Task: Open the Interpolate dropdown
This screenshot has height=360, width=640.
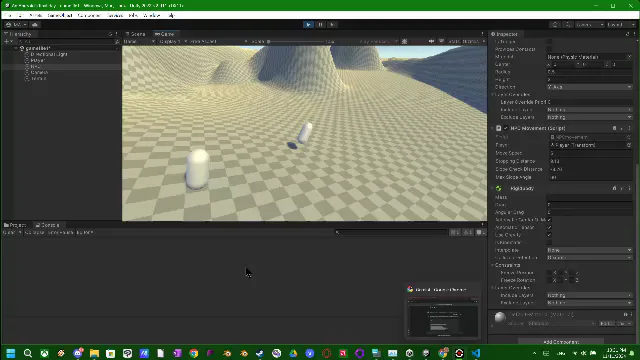Action: [589, 250]
